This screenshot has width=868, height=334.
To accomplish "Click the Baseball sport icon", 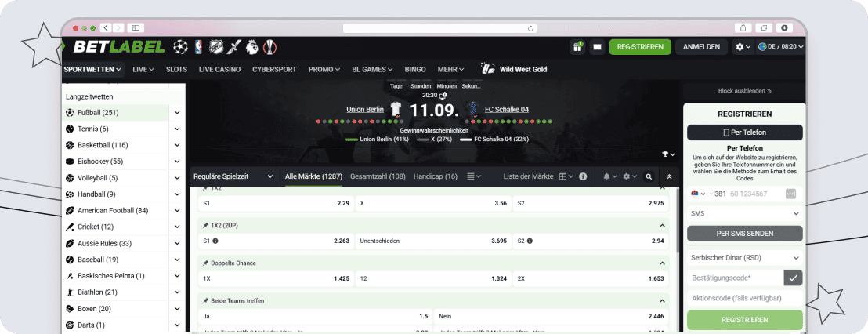I will point(70,260).
